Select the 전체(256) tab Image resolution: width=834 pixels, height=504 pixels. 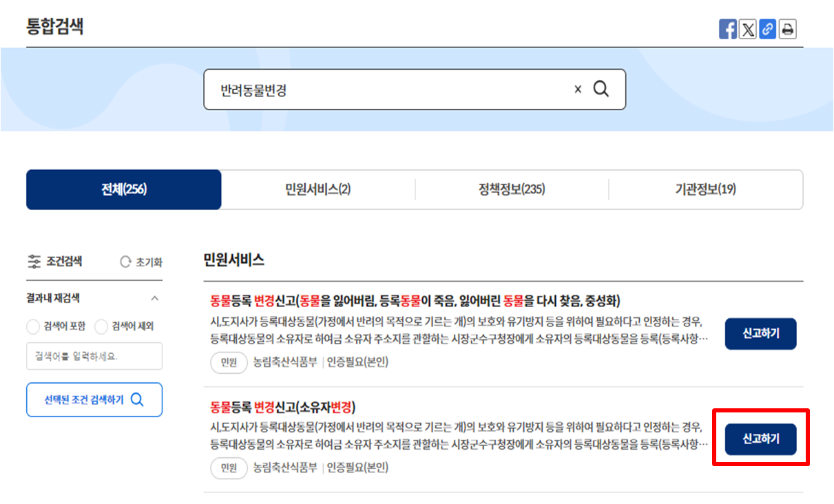pyautogui.click(x=123, y=189)
